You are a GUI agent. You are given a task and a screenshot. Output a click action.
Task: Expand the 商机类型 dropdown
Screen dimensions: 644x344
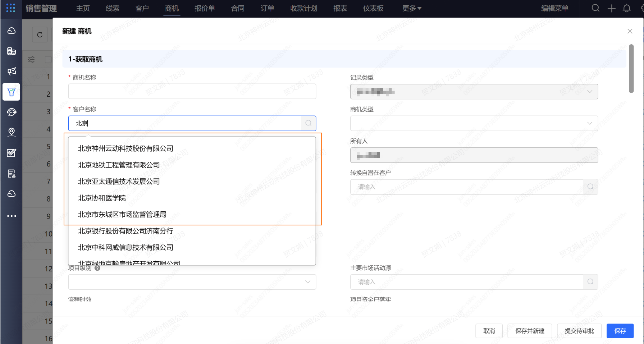(x=474, y=123)
